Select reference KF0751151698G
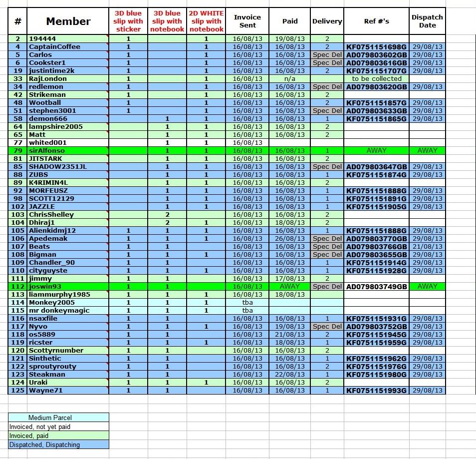Image resolution: width=476 pixels, height=459 pixels. 376,47
